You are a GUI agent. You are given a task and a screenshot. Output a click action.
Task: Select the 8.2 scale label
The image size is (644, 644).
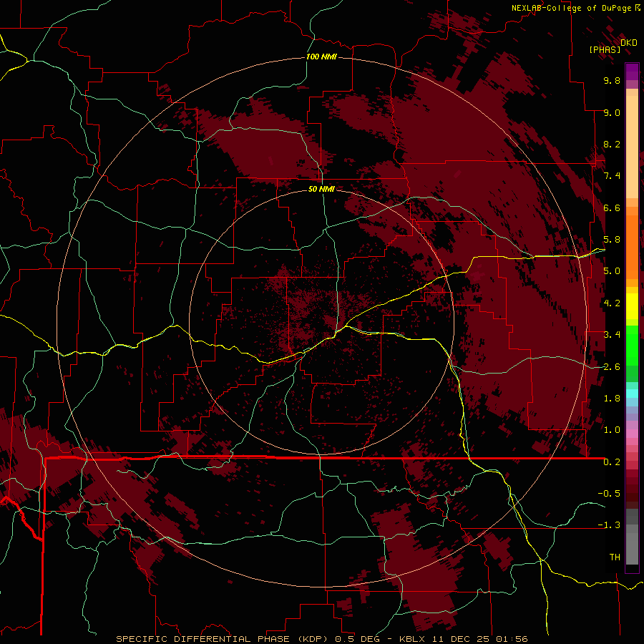612,144
